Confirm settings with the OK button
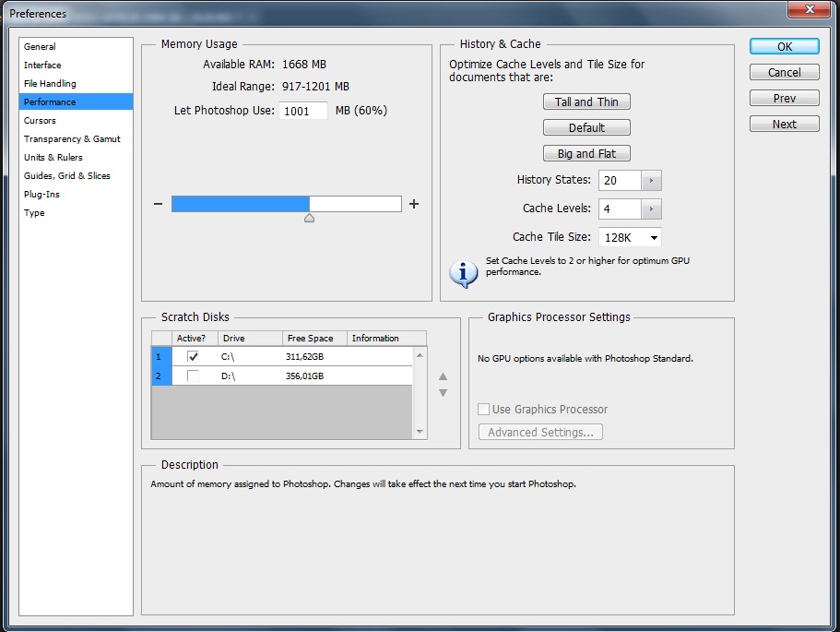The height and width of the screenshot is (632, 840). [x=784, y=47]
